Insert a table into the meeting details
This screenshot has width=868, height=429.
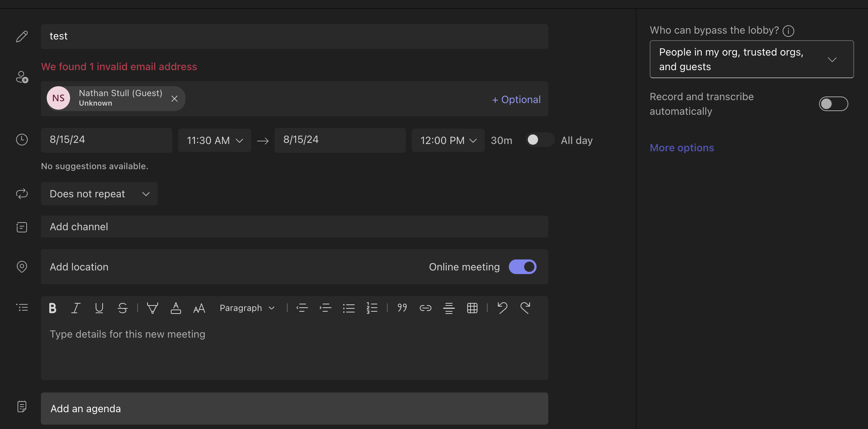[x=472, y=308]
